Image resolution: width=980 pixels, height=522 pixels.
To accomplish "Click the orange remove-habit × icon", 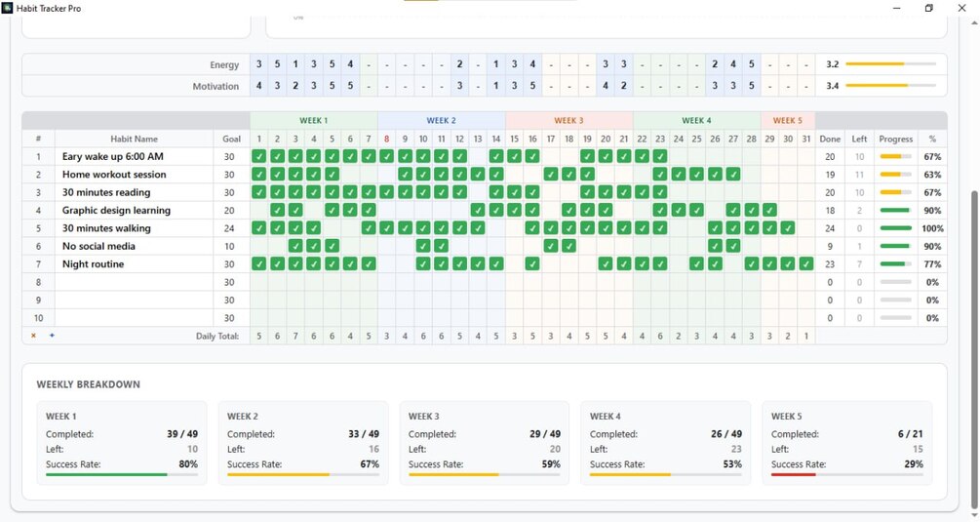I will pos(33,336).
